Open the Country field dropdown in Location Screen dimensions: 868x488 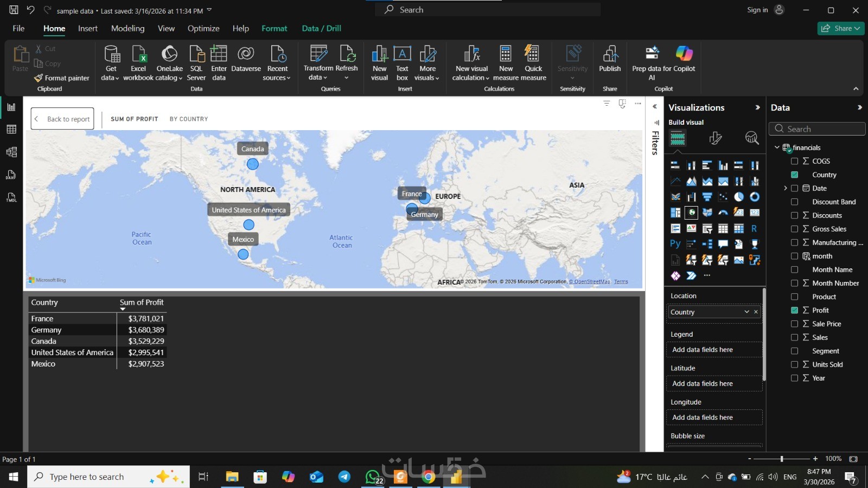pos(746,312)
